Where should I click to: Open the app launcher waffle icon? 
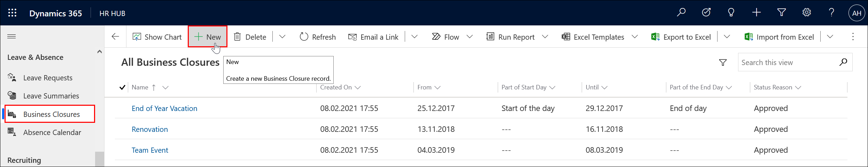click(12, 13)
